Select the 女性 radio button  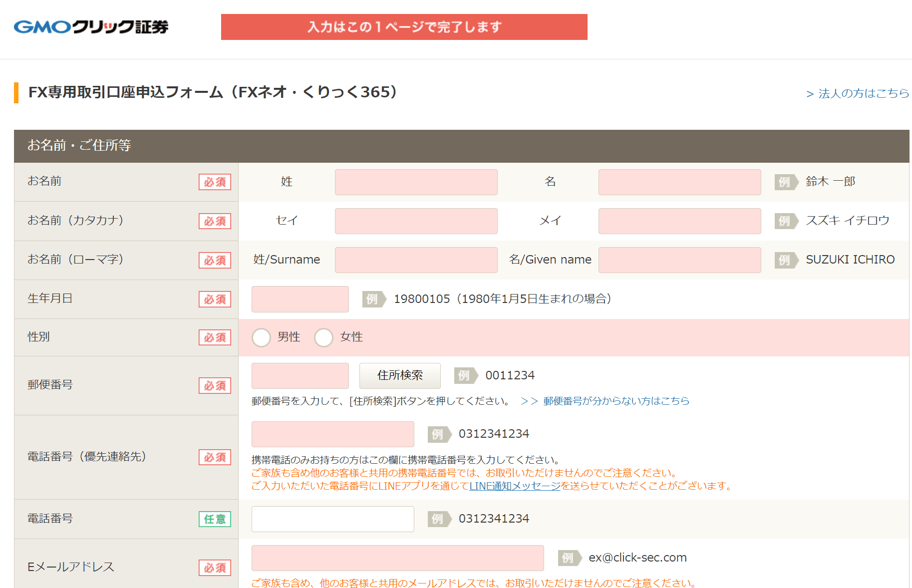323,337
